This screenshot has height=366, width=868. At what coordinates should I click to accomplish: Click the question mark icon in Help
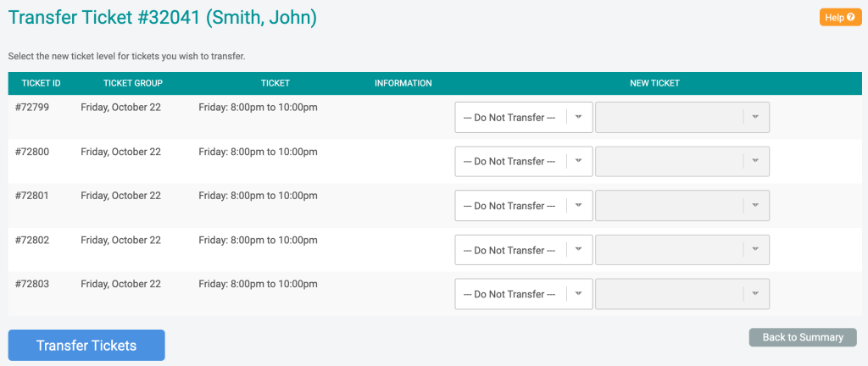pos(851,17)
